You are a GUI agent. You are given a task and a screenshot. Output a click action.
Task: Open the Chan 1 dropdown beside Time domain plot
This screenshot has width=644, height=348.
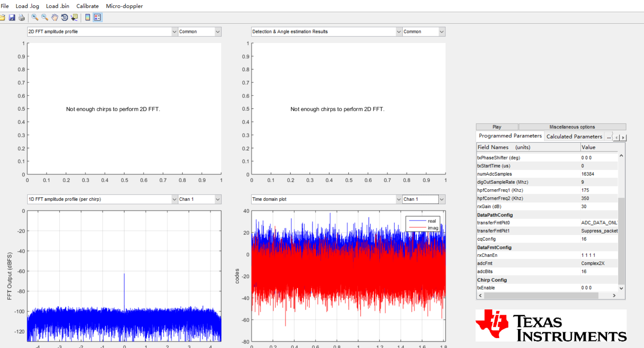pyautogui.click(x=424, y=199)
